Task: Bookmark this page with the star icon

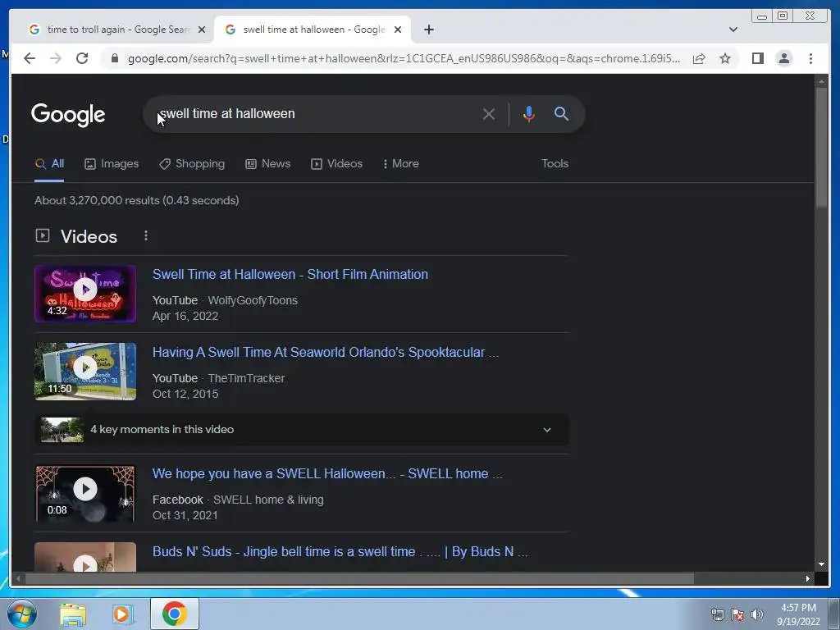Action: tap(725, 58)
